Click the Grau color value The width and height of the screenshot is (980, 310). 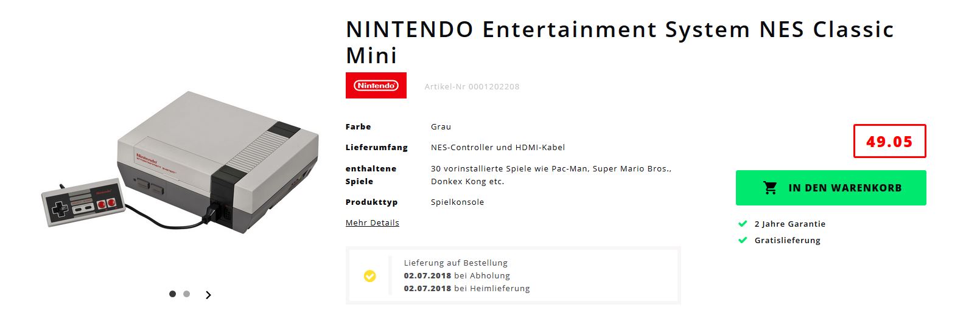pyautogui.click(x=441, y=127)
